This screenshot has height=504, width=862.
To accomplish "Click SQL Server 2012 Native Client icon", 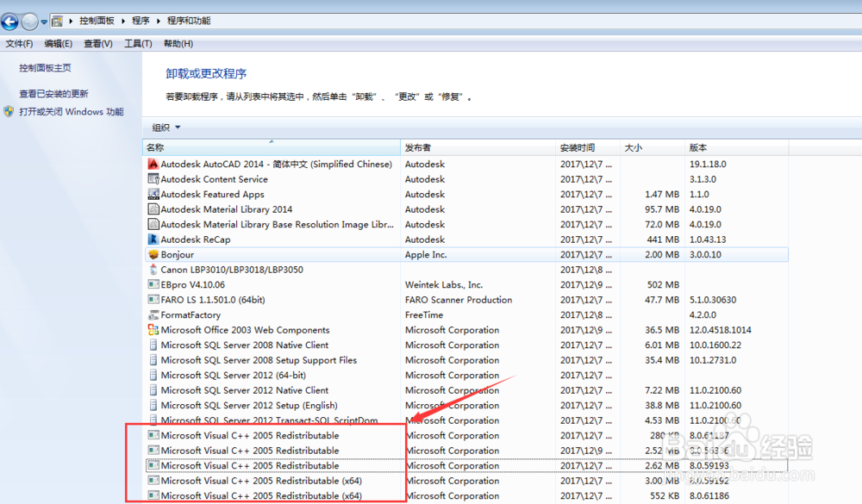I will (153, 390).
